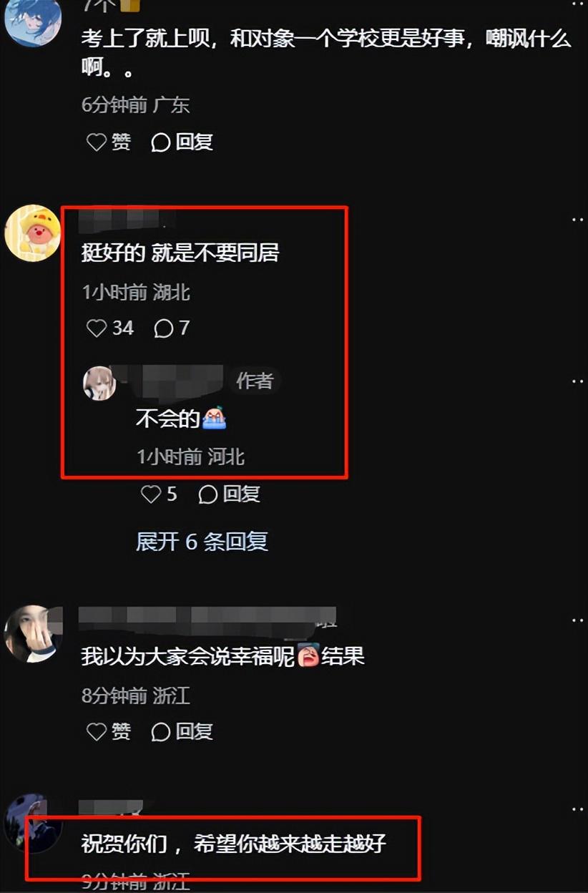Like the 我以为大家会说幸福呢 comment
Viewport: 588px width, 893px height.
coord(109,731)
